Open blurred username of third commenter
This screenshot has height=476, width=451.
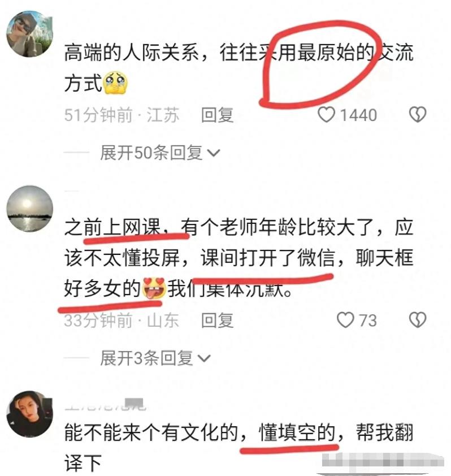(105, 404)
